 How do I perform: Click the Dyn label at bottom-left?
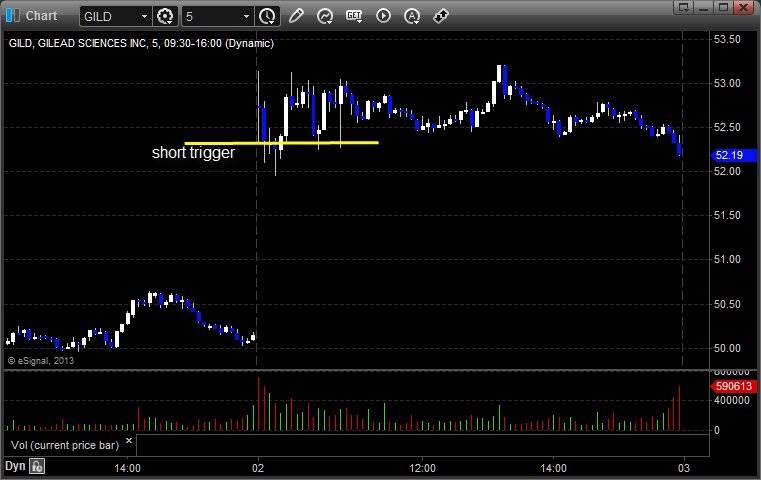(x=15, y=466)
